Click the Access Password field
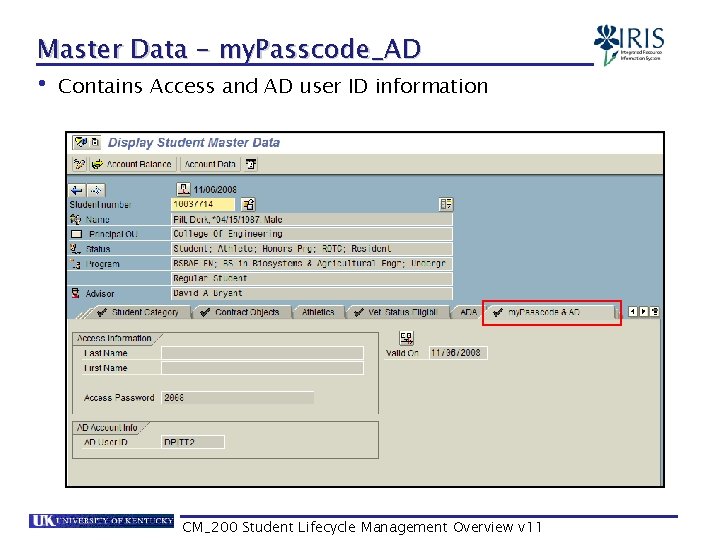The height and width of the screenshot is (540, 720). pos(237,398)
